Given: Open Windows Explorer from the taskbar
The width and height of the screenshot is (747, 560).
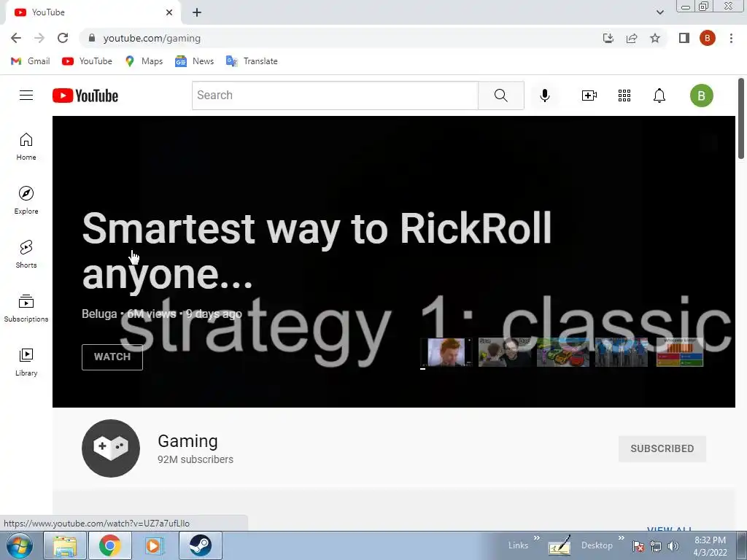Looking at the screenshot, I should [65, 545].
